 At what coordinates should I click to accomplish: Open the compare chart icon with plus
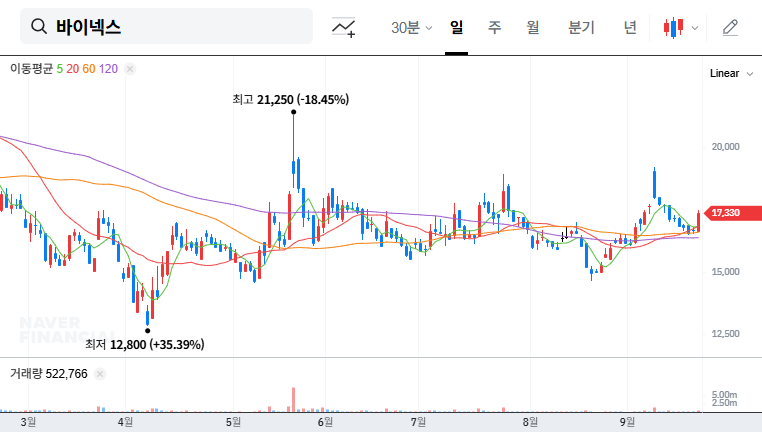[x=344, y=27]
